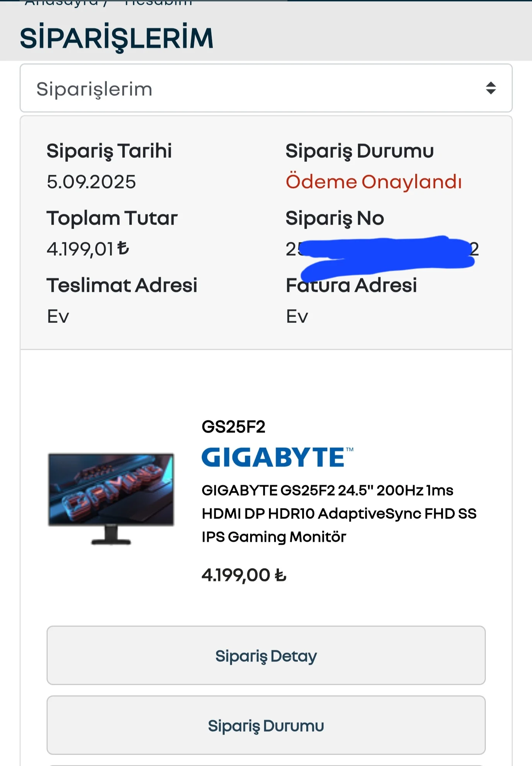Click the dropdown up-down arrow icon
This screenshot has height=766, width=532.
pyautogui.click(x=491, y=88)
